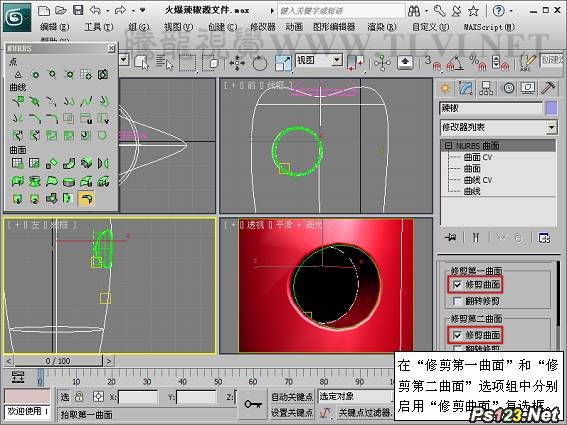Open the undo history dropdown arrow
The image size is (567, 425).
(x=108, y=11)
